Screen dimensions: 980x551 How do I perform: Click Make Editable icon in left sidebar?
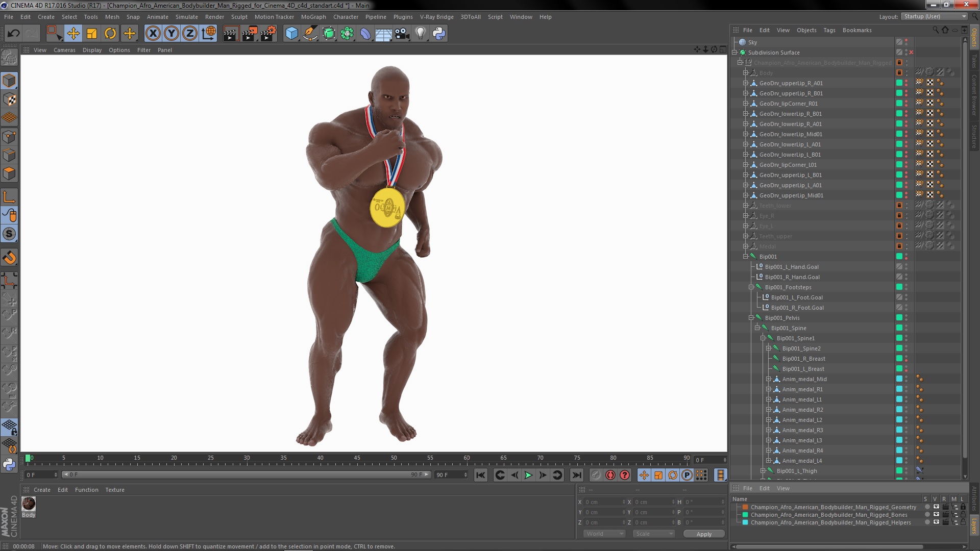9,57
